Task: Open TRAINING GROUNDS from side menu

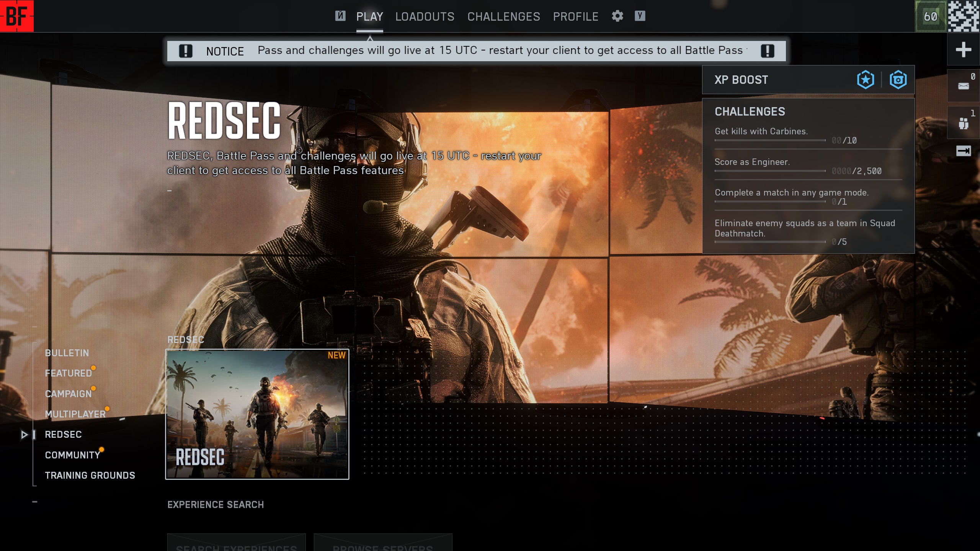Action: pos(90,475)
